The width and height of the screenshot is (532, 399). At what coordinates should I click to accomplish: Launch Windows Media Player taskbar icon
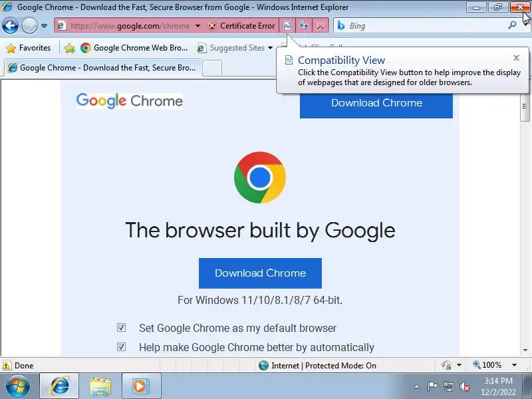(141, 386)
